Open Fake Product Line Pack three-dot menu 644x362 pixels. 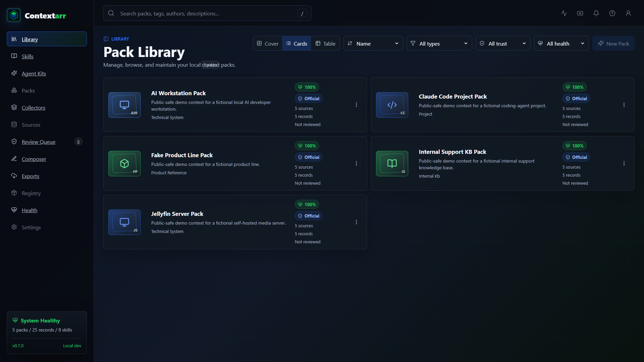click(x=356, y=164)
